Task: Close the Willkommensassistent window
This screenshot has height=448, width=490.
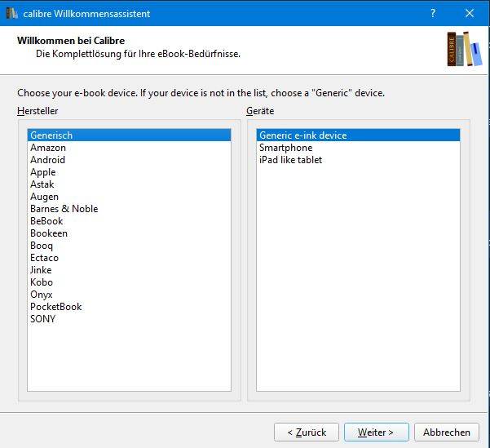Action: [470, 13]
